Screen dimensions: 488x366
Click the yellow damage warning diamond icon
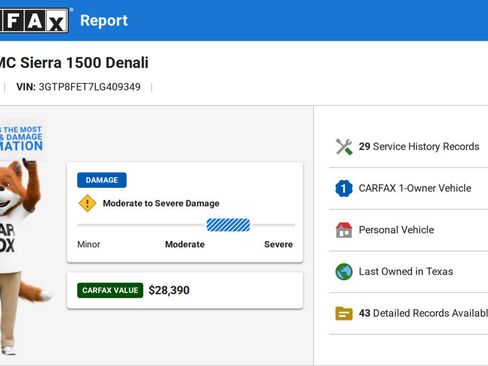(87, 203)
